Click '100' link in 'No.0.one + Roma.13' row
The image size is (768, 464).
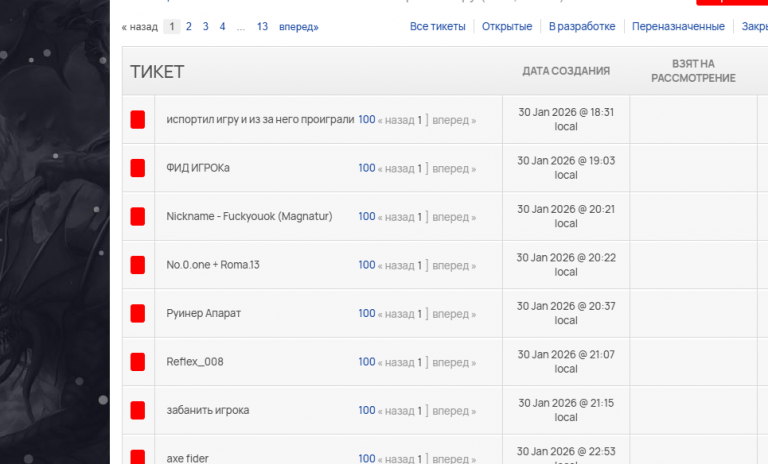coord(366,265)
